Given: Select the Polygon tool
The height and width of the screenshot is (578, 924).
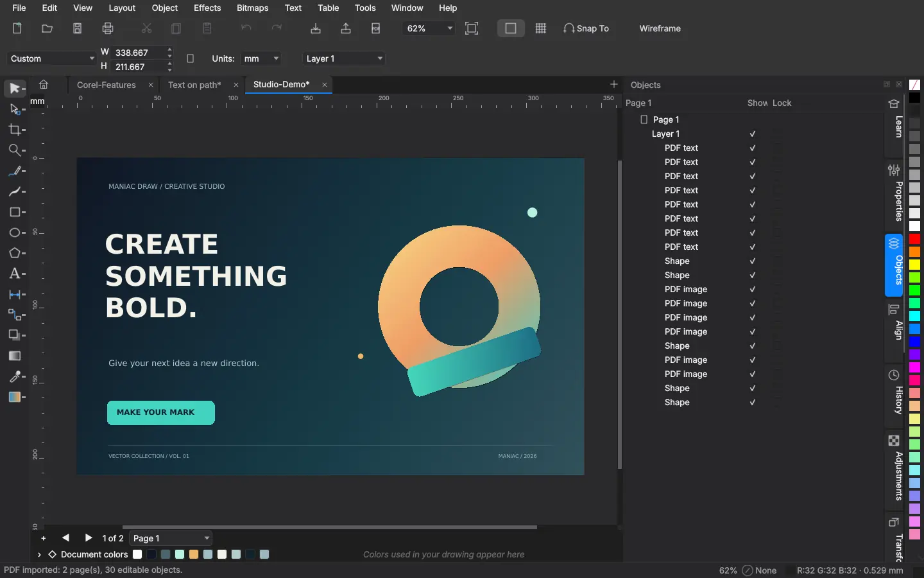Looking at the screenshot, I should coord(15,253).
